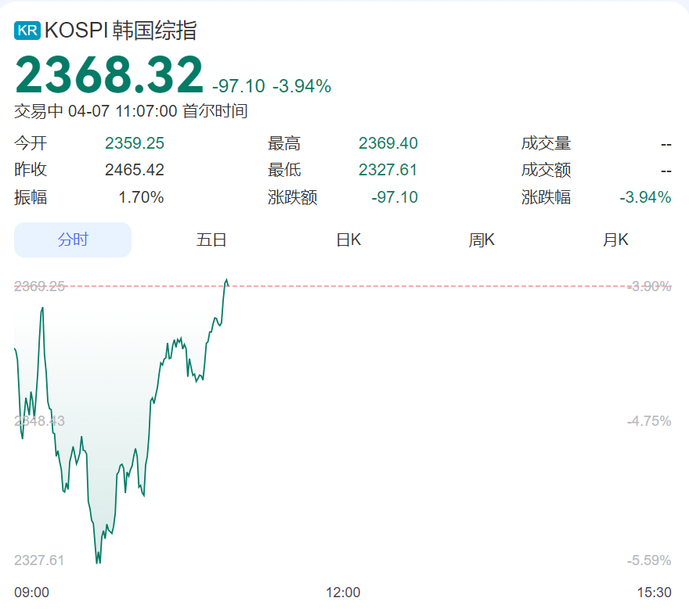
Task: Switch to the 周K weekly tab
Action: 482,240
